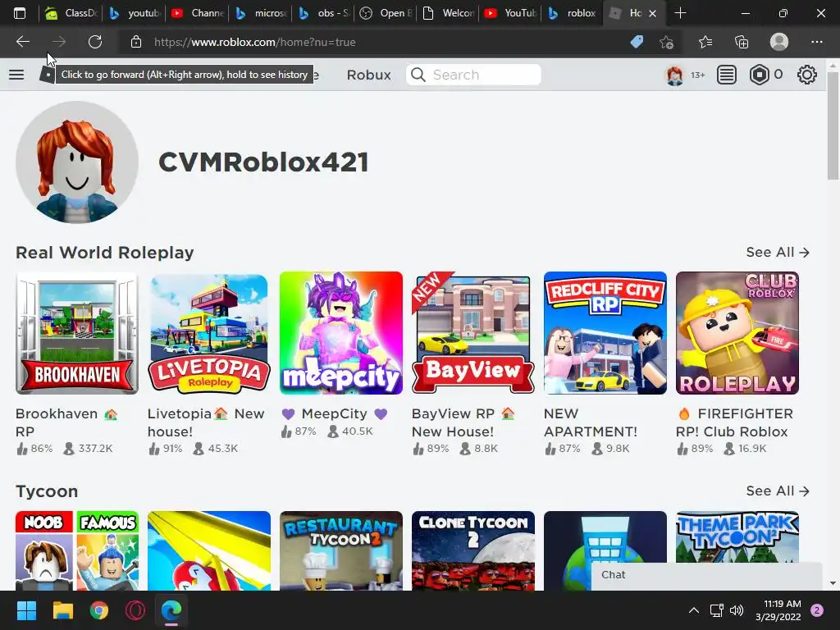Open avatar headshot in Roblox navbar

coord(674,75)
